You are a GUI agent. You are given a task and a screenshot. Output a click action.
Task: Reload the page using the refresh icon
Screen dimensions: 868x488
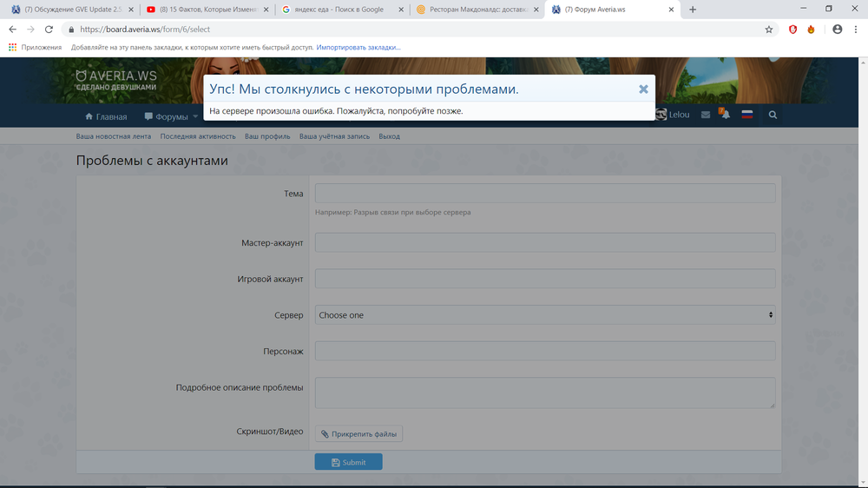tap(49, 29)
